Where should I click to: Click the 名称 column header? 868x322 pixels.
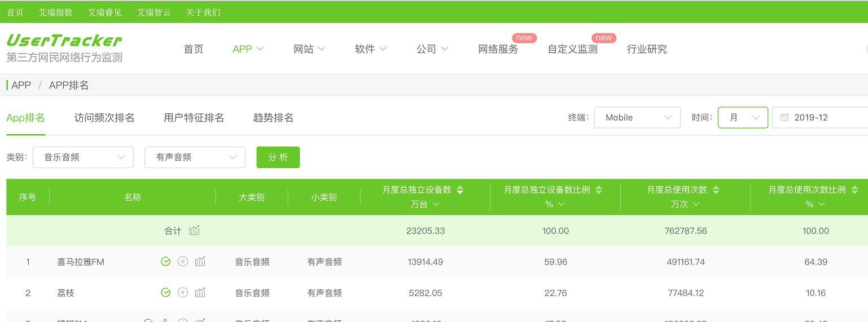(x=133, y=197)
